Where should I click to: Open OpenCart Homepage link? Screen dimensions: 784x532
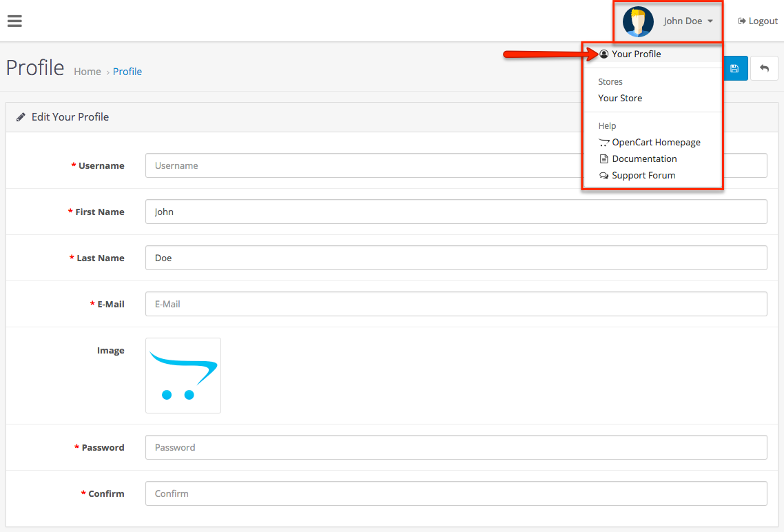click(x=650, y=143)
